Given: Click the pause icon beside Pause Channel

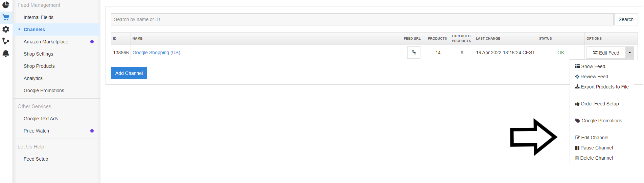Looking at the screenshot, I should pyautogui.click(x=577, y=148).
